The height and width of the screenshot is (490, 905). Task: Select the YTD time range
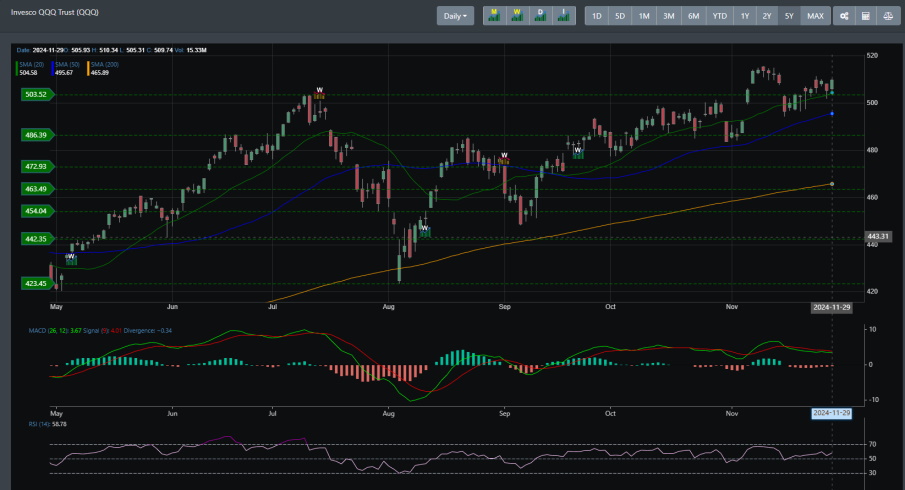(719, 16)
